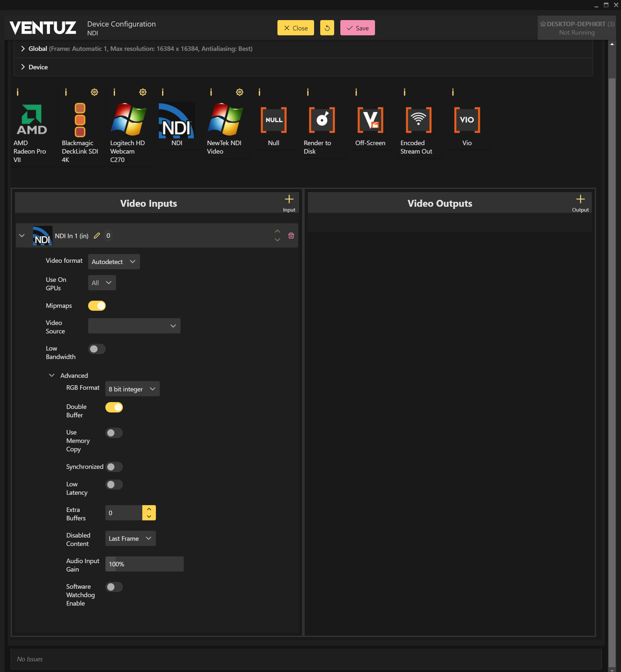Select the Vio device icon

click(x=467, y=120)
